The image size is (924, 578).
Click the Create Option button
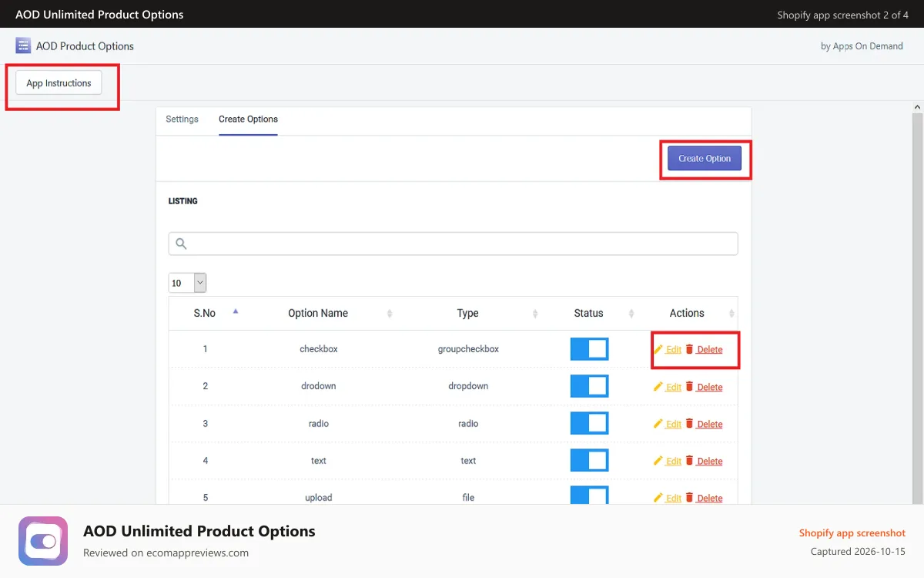pos(705,158)
